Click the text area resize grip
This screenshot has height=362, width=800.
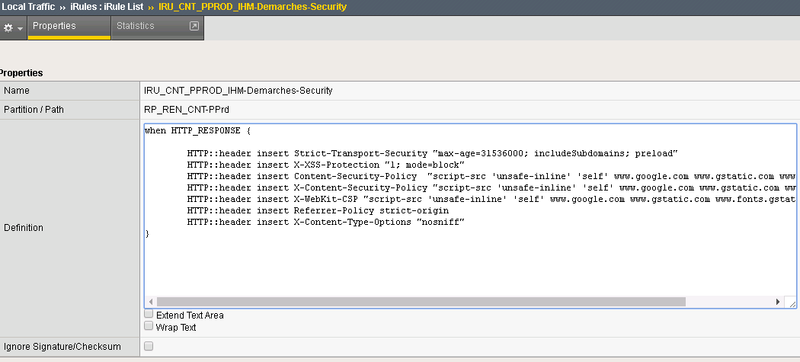[791, 303]
